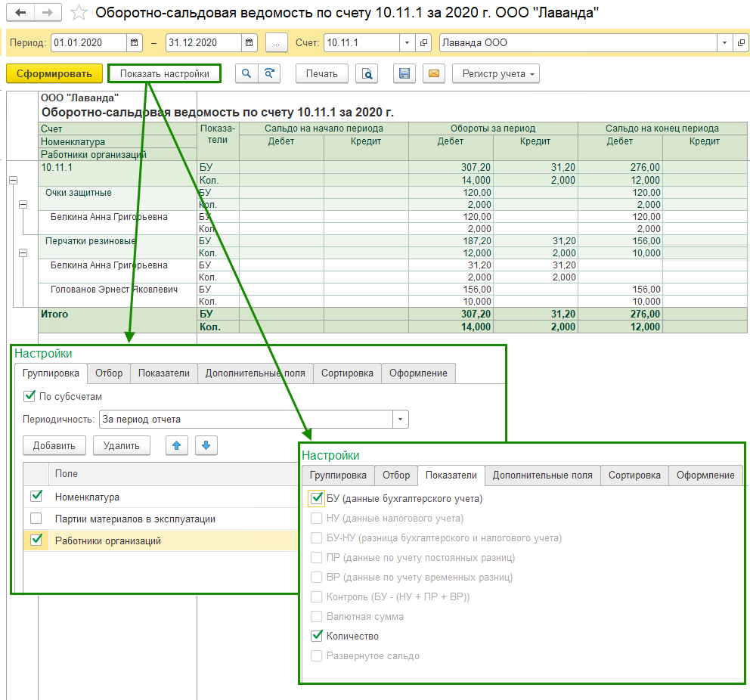Image resolution: width=750 pixels, height=700 pixels.
Task: Go forward using the right arrow button
Action: click(x=48, y=12)
